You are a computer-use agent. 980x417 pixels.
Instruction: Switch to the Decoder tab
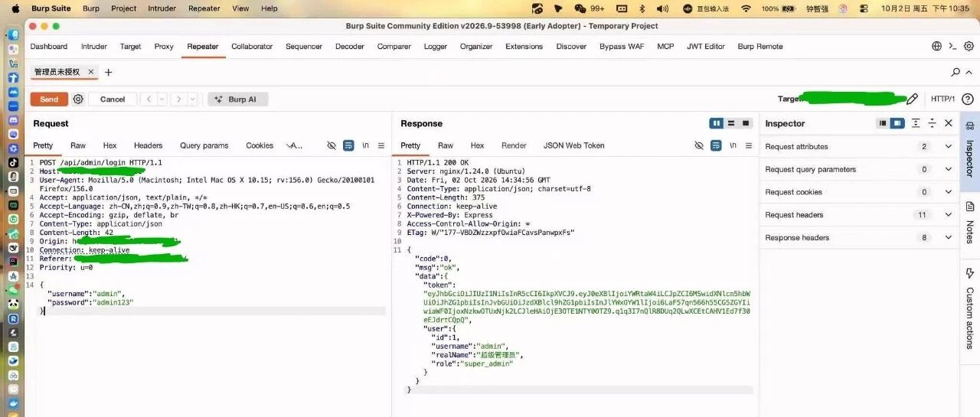click(x=350, y=47)
